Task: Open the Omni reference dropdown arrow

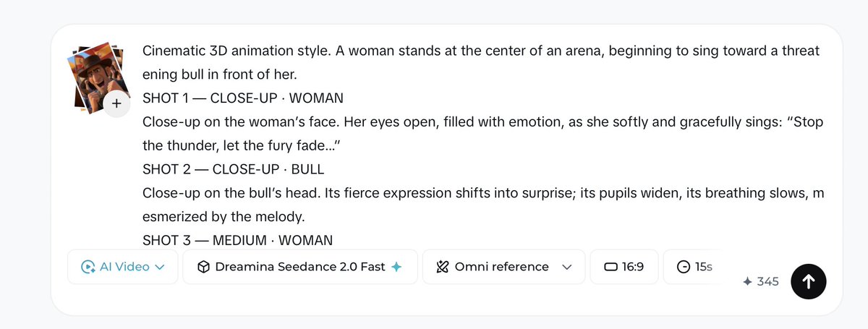Action: tap(567, 267)
